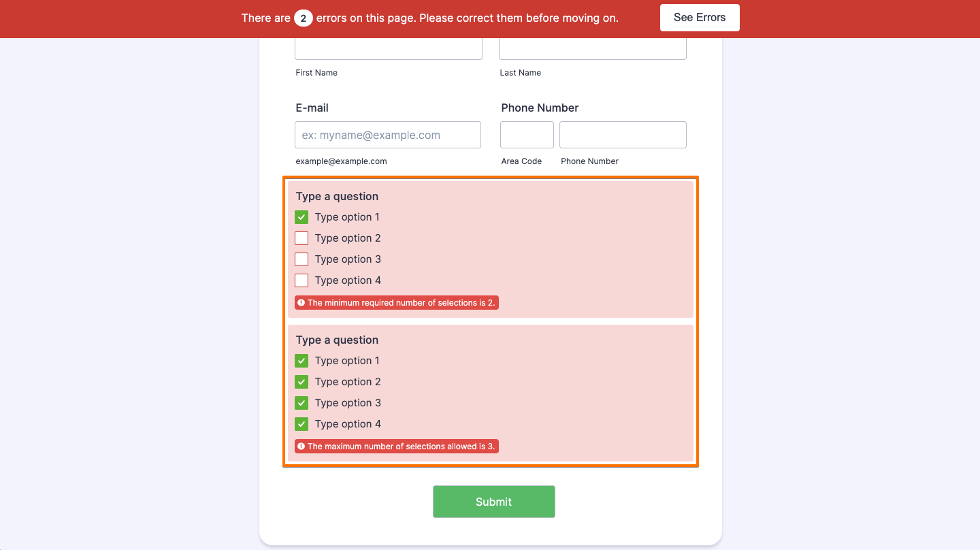The height and width of the screenshot is (550, 980).
Task: Uncheck Type option 3 in second question
Action: pos(301,402)
